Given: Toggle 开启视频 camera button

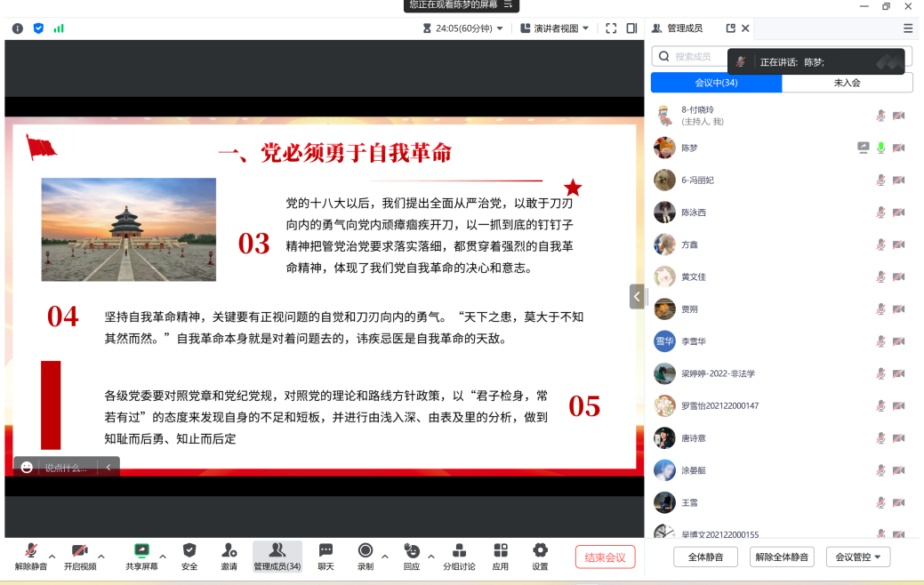Looking at the screenshot, I should (79, 556).
